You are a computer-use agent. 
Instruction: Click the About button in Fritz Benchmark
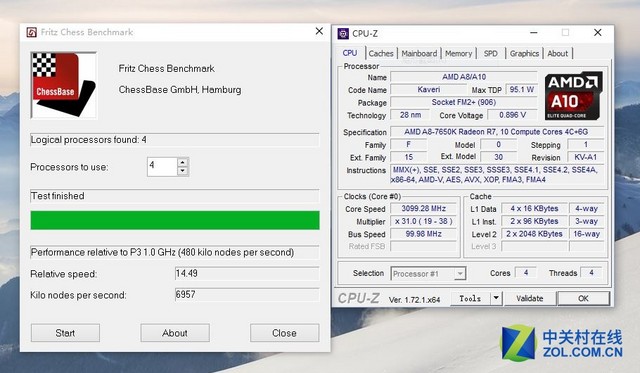175,333
